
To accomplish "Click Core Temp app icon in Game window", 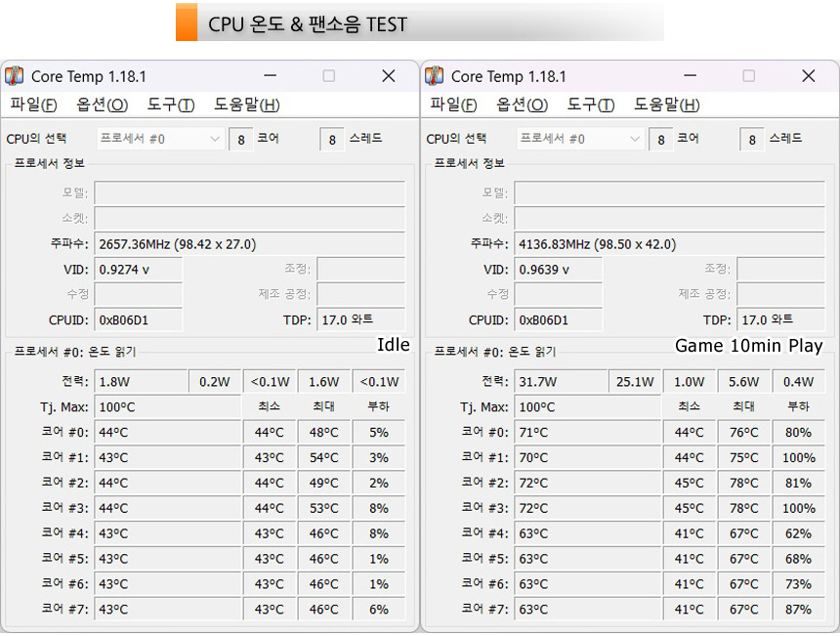I will (435, 76).
